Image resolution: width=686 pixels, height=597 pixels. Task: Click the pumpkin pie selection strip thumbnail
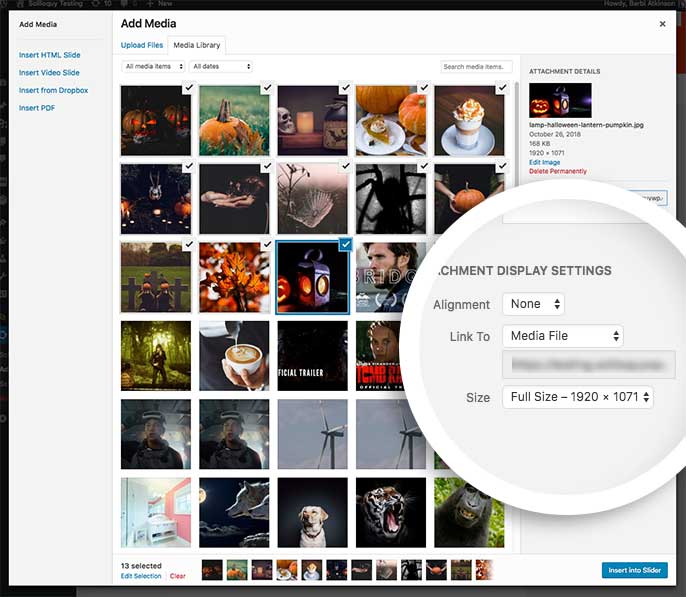point(287,570)
